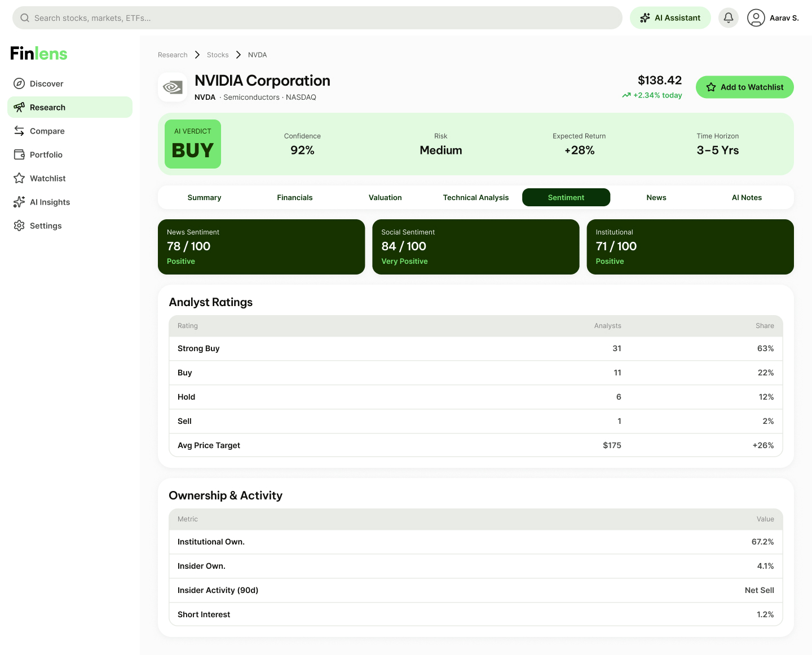Screen dimensions: 812x655
Task: Open the AI Assistant
Action: point(670,18)
